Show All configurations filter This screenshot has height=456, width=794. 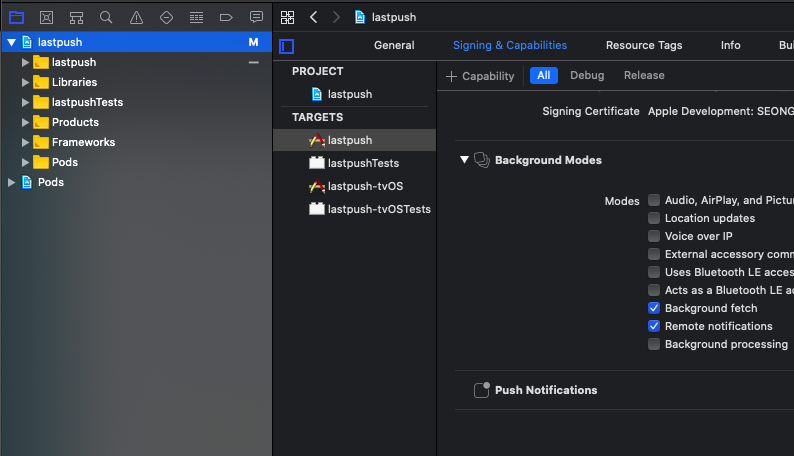tap(543, 75)
